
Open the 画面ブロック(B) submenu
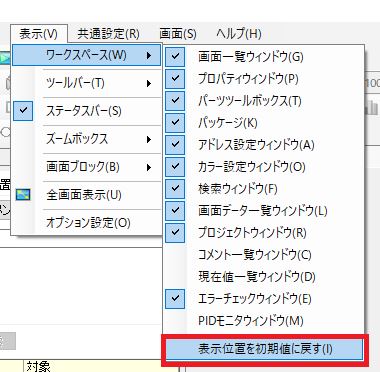[x=87, y=167]
